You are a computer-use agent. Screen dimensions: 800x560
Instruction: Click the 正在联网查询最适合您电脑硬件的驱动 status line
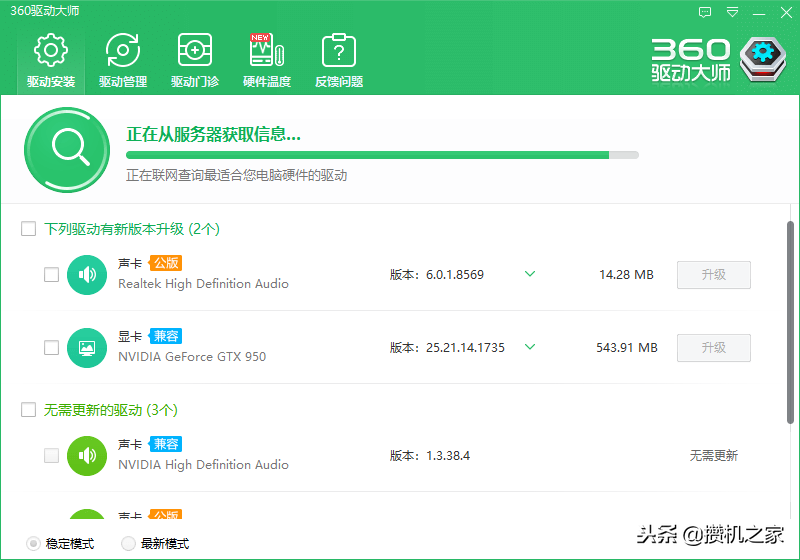click(237, 175)
